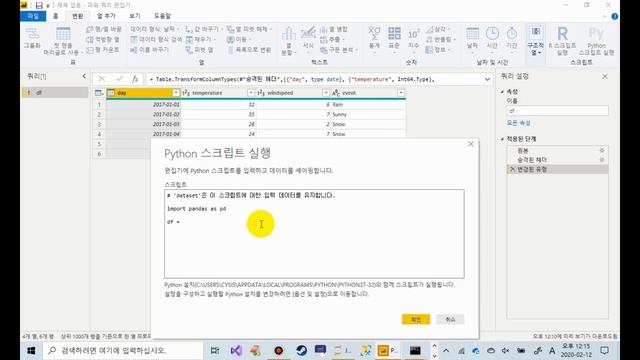The height and width of the screenshot is (360, 640).
Task: Switch to the Help (도움말) tab
Action: click(x=162, y=16)
